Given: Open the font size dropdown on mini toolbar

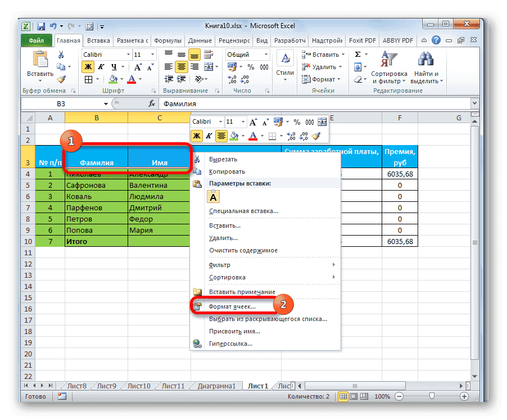Looking at the screenshot, I should [x=242, y=121].
